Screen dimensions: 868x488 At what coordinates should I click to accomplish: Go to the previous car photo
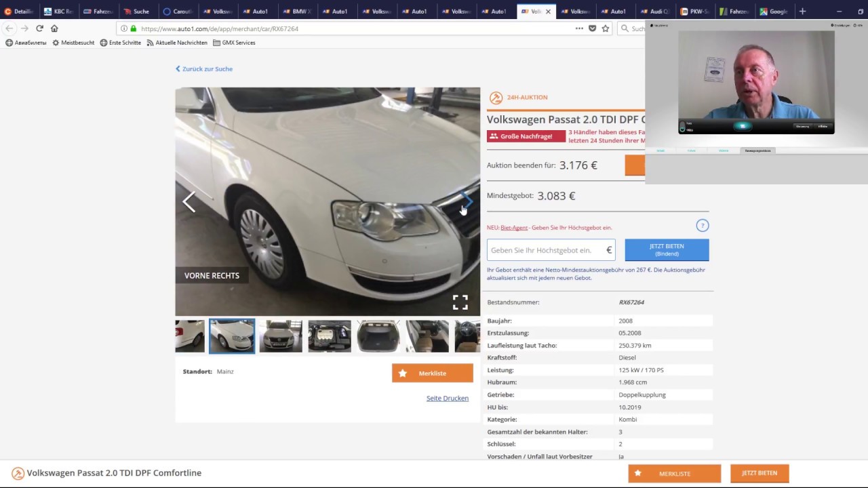[x=189, y=202]
